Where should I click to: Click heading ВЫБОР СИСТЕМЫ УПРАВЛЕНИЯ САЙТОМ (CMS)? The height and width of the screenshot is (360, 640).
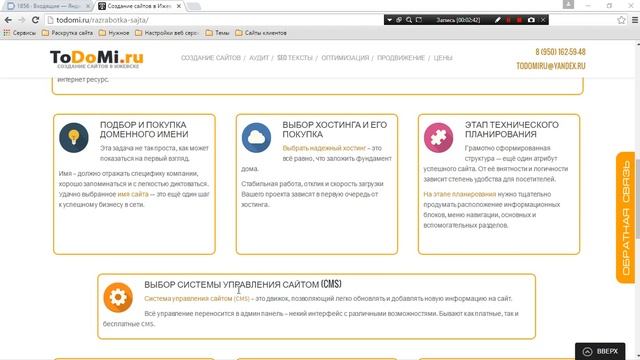(x=243, y=284)
